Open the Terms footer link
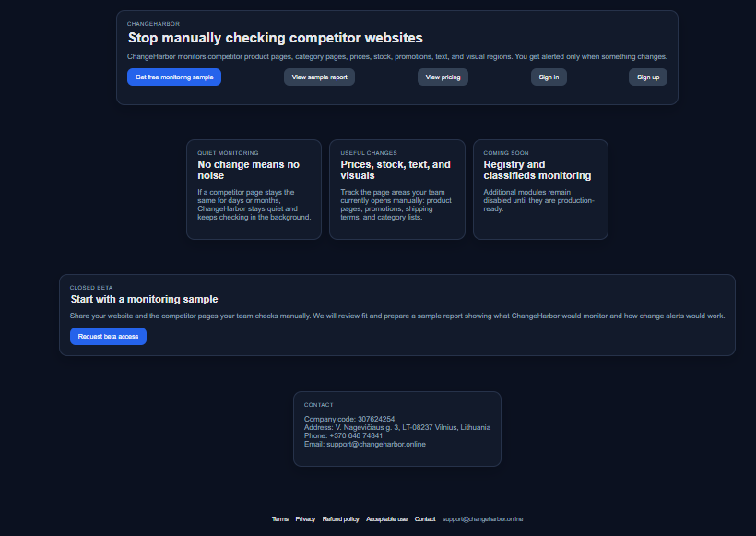The height and width of the screenshot is (536, 756). [x=280, y=519]
